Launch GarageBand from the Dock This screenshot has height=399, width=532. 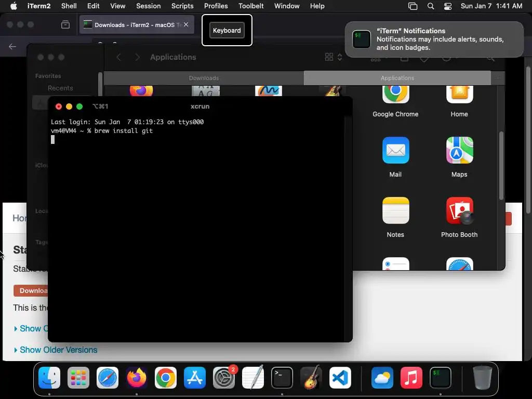click(x=311, y=378)
